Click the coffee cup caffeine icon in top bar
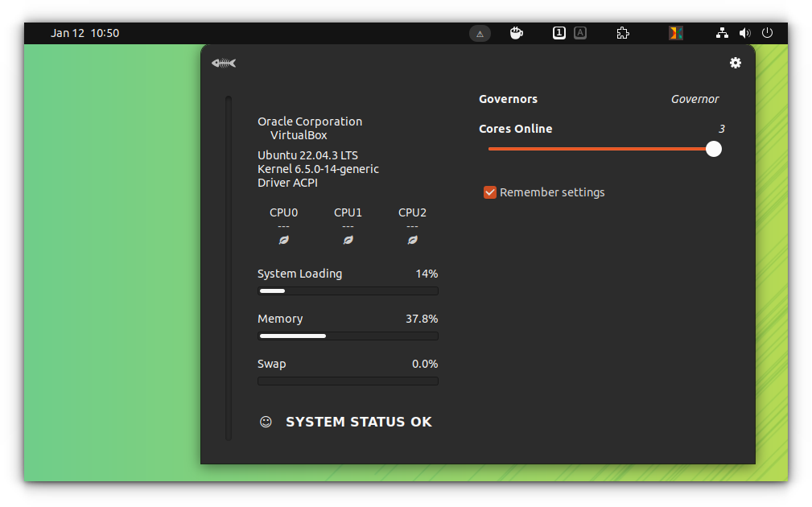The height and width of the screenshot is (507, 812). (516, 33)
